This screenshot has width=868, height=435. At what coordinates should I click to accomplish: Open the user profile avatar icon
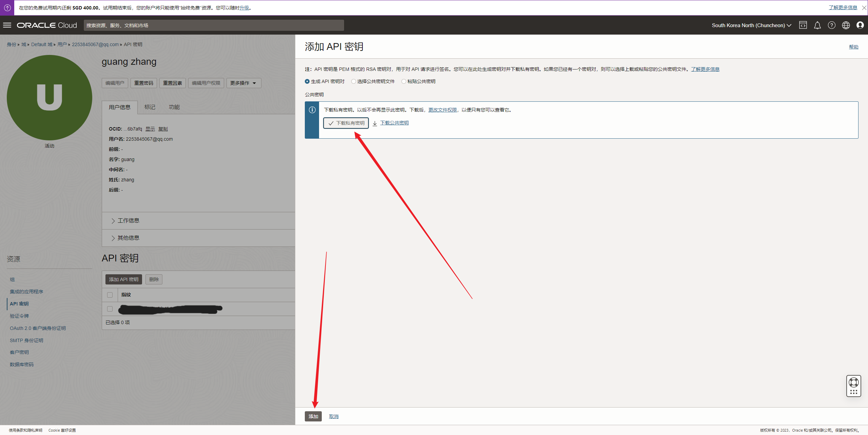click(860, 25)
